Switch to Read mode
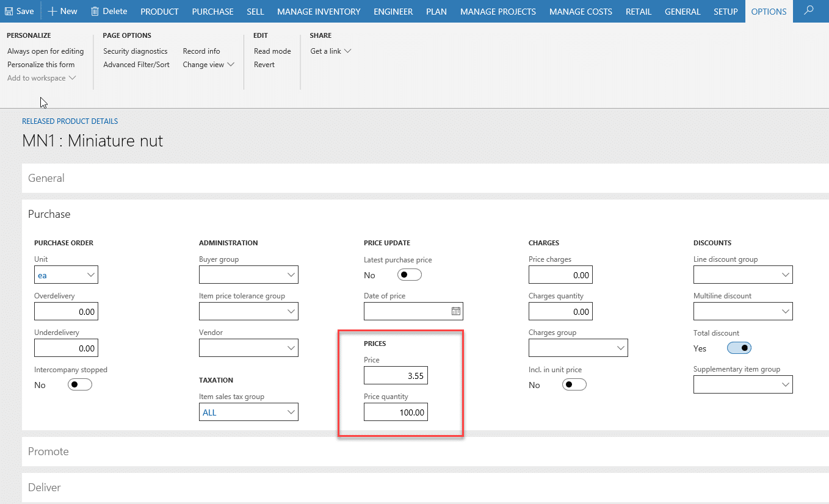Viewport: 829px width, 504px height. (x=272, y=51)
